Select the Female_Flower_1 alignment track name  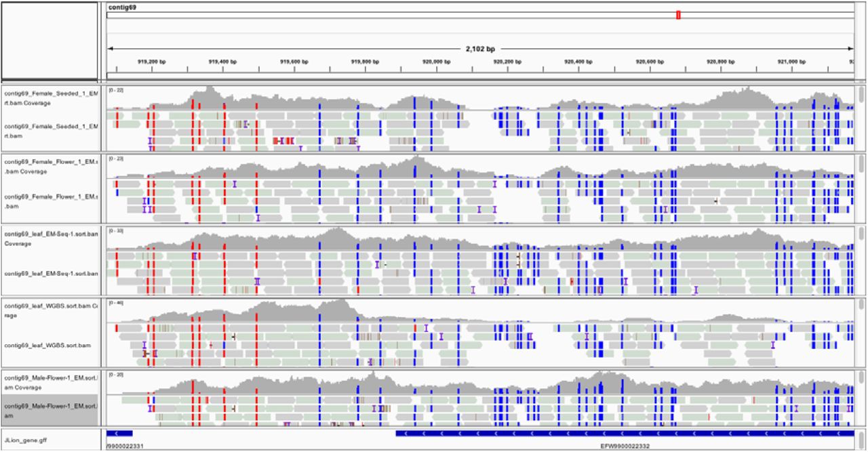pyautogui.click(x=52, y=201)
